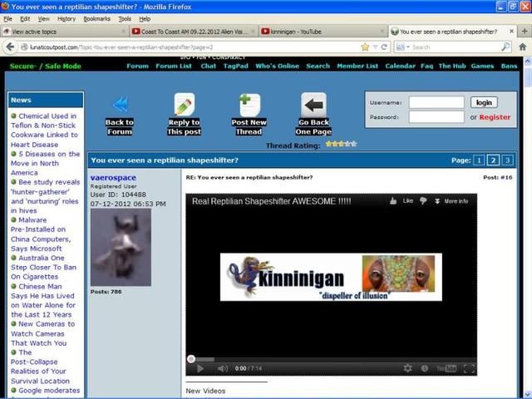This screenshot has width=532, height=399.
Task: Open news: Chemical Used in Teflon article
Action: coord(44,130)
